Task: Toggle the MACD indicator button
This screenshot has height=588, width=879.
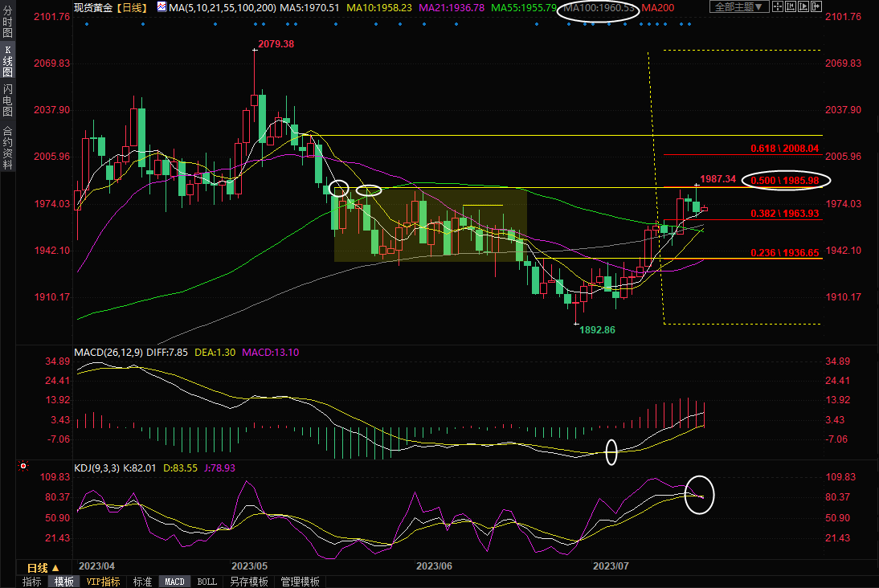Action: tap(174, 582)
